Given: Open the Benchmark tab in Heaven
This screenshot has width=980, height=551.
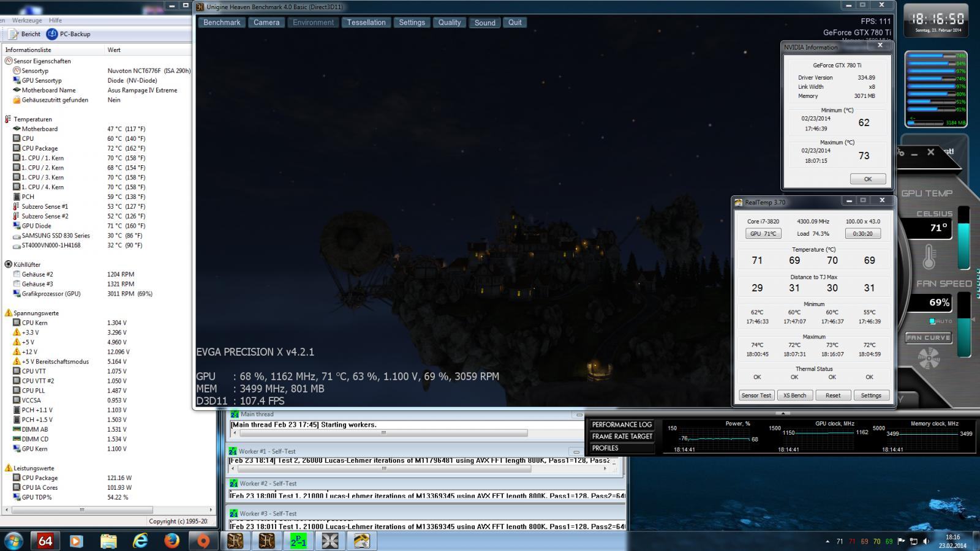Looking at the screenshot, I should pyautogui.click(x=222, y=23).
